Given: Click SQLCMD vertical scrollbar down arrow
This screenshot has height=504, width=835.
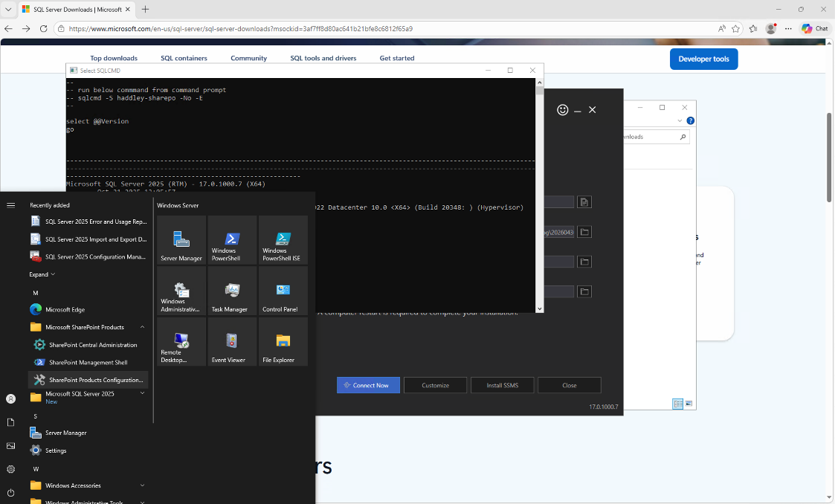Looking at the screenshot, I should (x=540, y=308).
